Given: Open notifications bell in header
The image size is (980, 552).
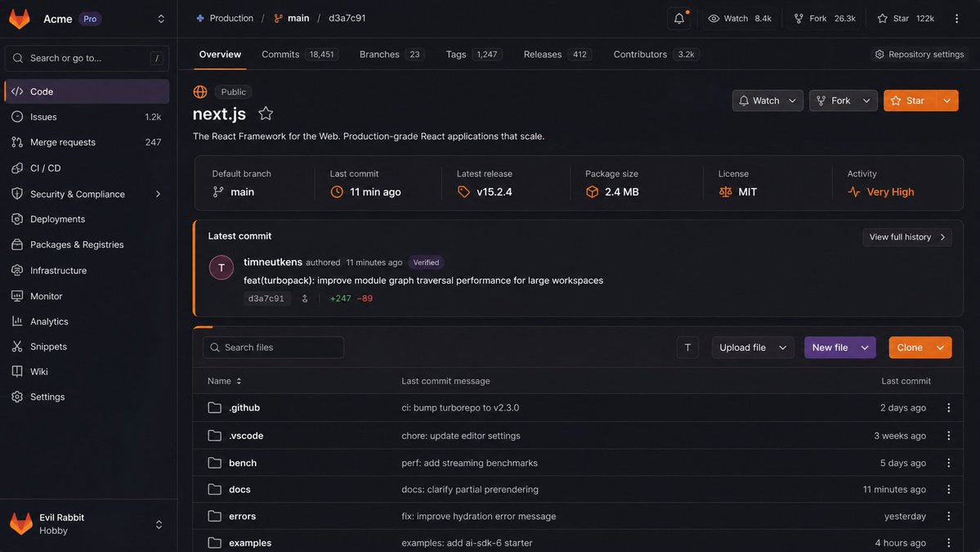Looking at the screenshot, I should click(x=679, y=19).
